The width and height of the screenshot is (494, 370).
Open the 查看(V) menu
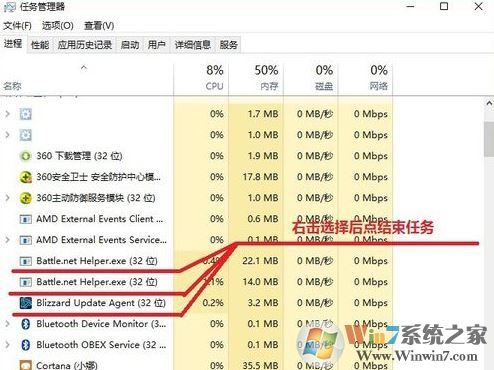pos(99,26)
